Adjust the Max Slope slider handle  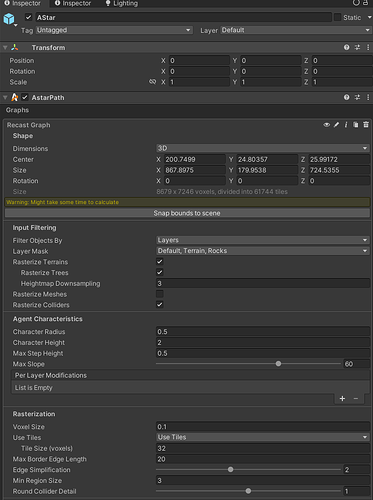[x=278, y=364]
